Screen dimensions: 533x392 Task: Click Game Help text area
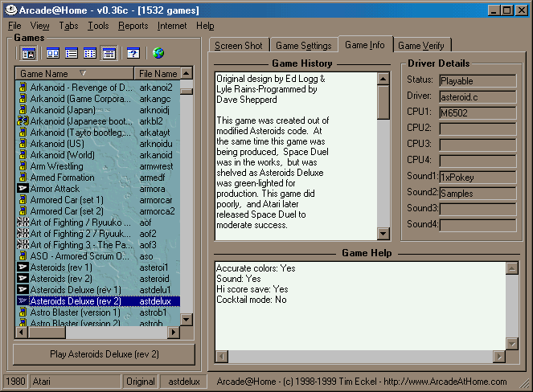(x=360, y=306)
